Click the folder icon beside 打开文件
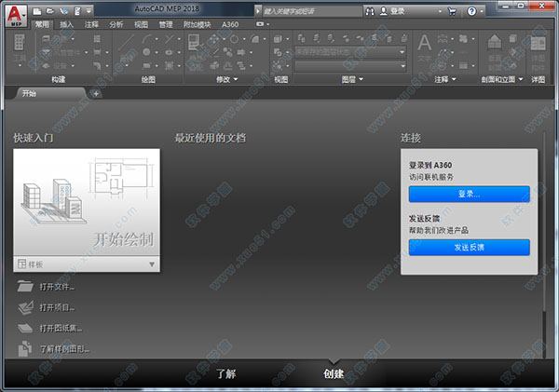Image resolution: width=559 pixels, height=392 pixels. click(25, 286)
